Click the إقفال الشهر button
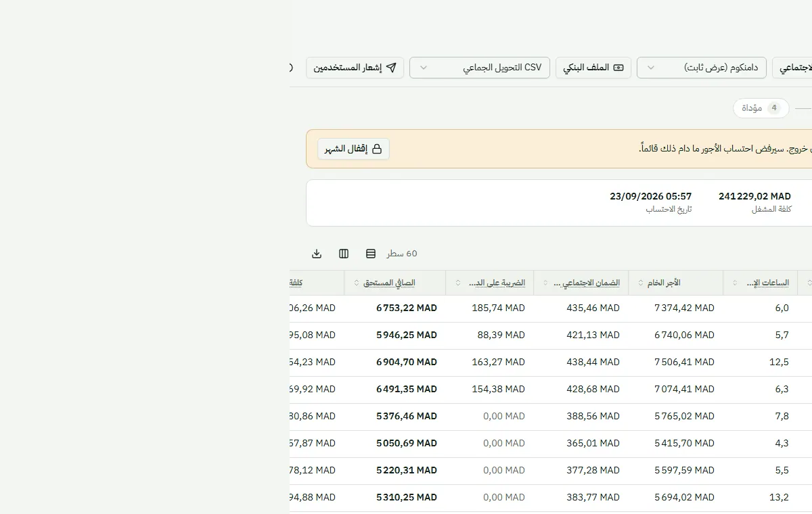Image resolution: width=812 pixels, height=514 pixels. pos(353,149)
